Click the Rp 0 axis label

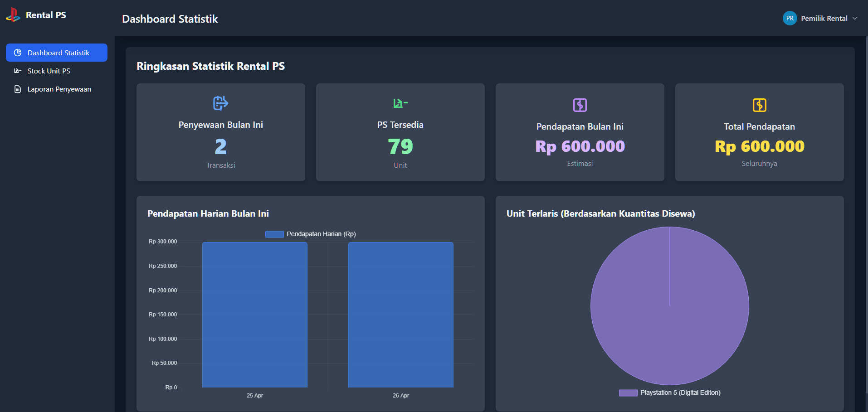pyautogui.click(x=171, y=388)
